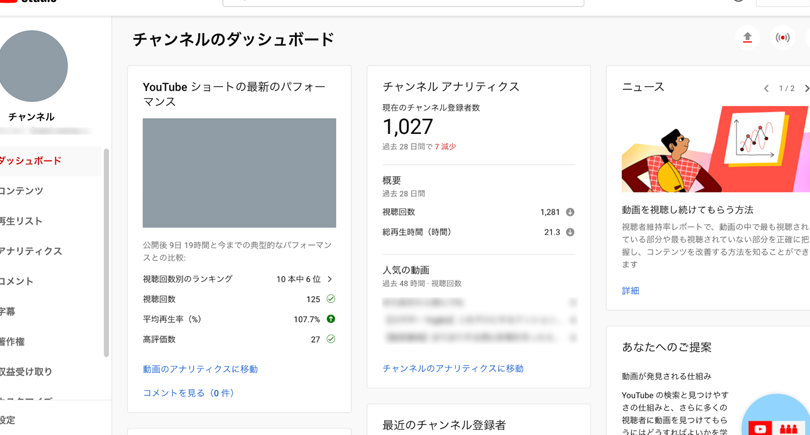Image resolution: width=810 pixels, height=435 pixels.
Task: Open ranking by views chevron
Action: (330, 279)
